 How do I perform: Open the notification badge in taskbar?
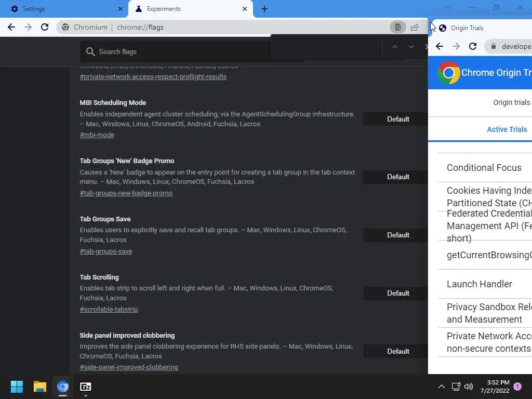coord(517,387)
